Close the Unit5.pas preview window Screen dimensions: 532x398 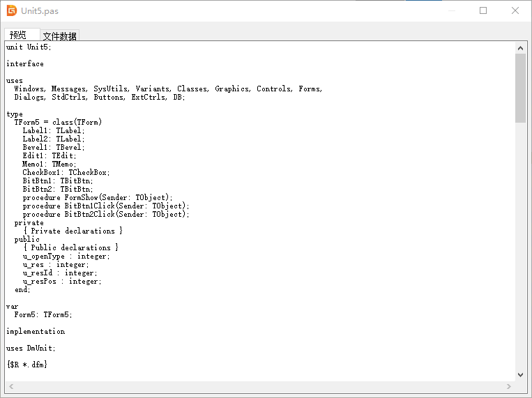[x=515, y=10]
